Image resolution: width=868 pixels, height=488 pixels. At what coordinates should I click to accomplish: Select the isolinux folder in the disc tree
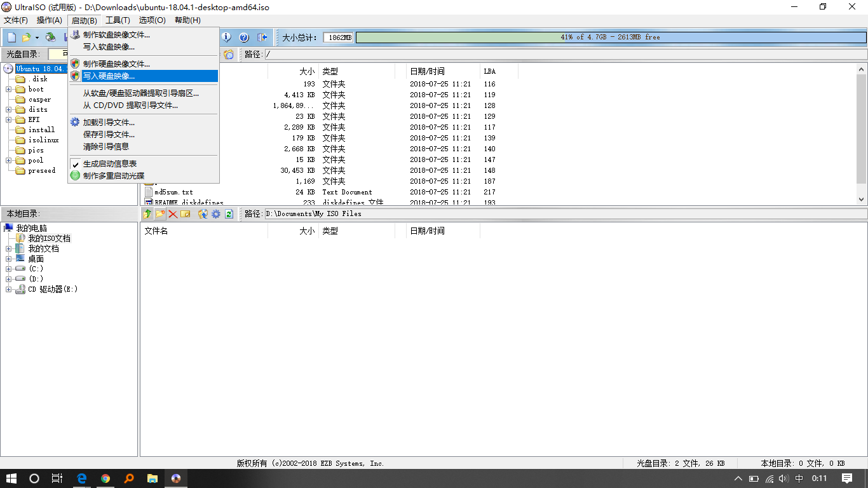43,140
